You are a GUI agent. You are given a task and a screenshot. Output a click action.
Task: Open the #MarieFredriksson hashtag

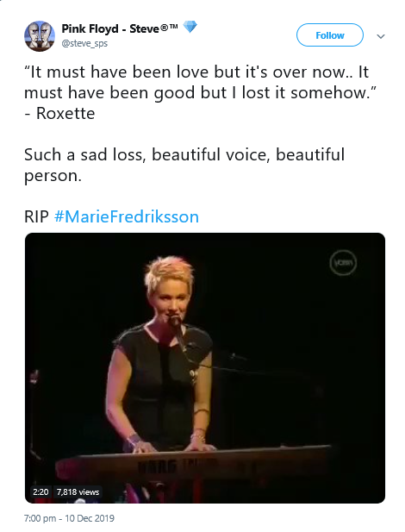tap(127, 216)
